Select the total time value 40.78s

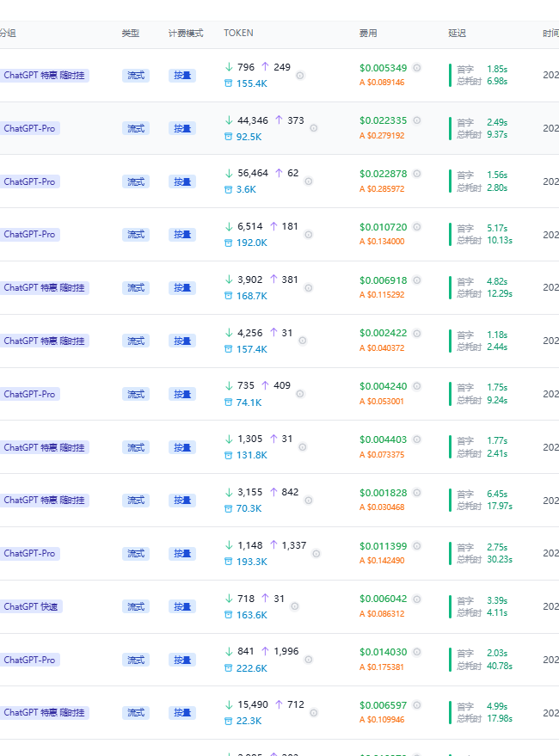[x=500, y=666]
